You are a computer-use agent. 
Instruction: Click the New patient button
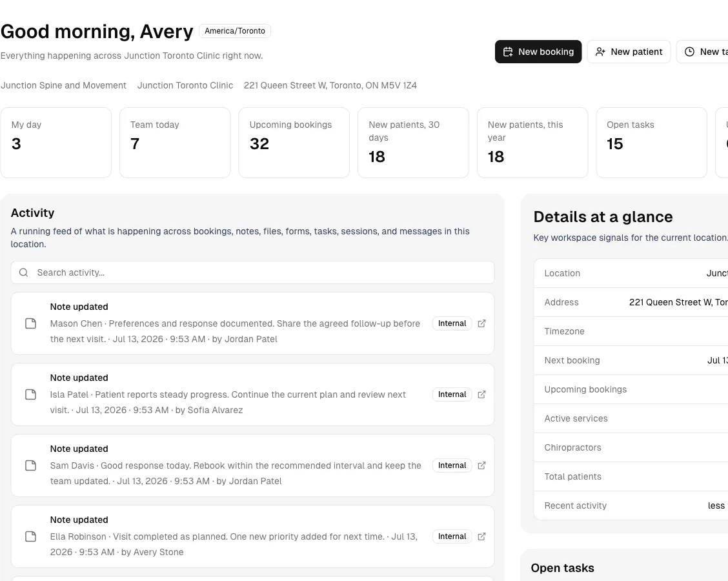629,52
